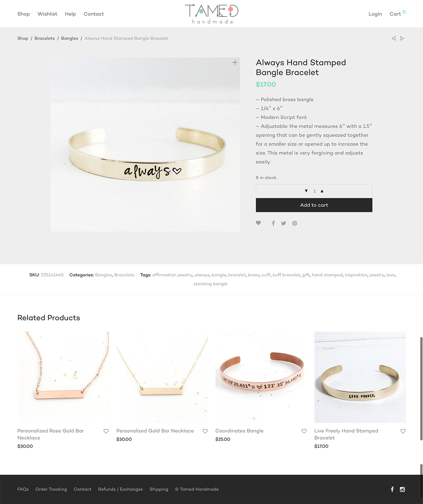
Task: Toggle wishlist heart for Live Freely Bracelet
Action: click(x=403, y=431)
